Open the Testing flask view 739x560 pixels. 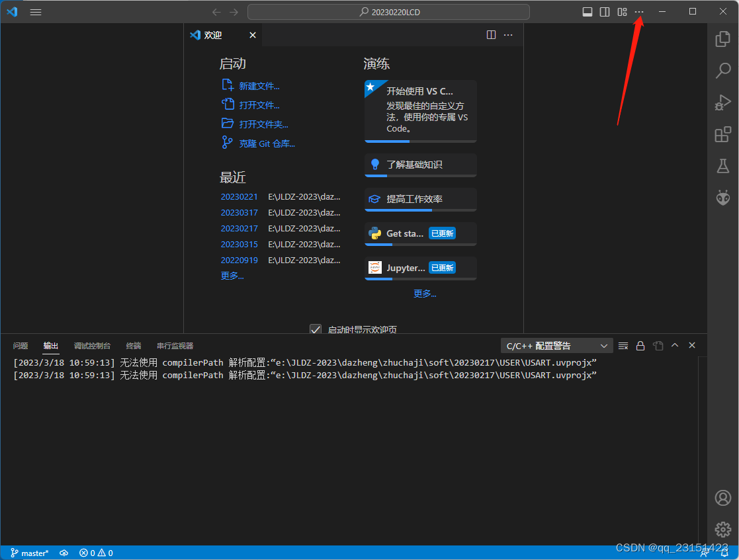(722, 166)
